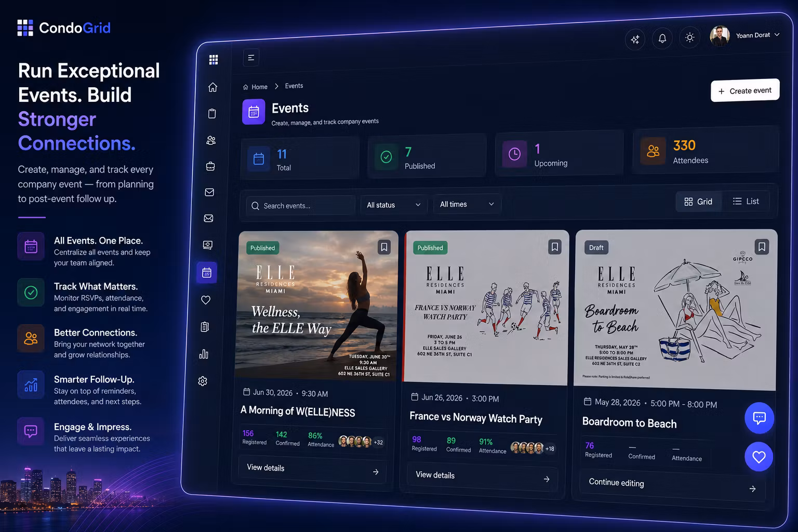The height and width of the screenshot is (532, 798).
Task: Bookmark the Wellness the ELLE Way event
Action: click(x=384, y=247)
